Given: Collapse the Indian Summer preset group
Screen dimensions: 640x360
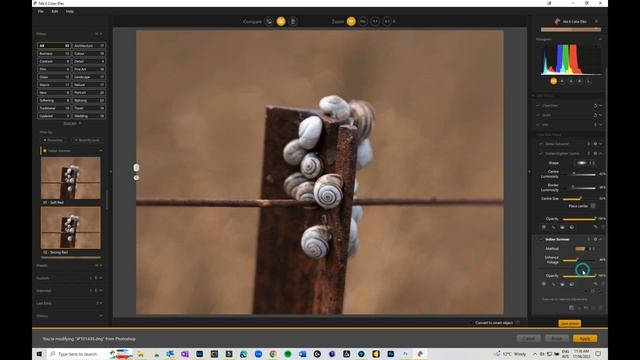Looking at the screenshot, I should click(x=101, y=151).
